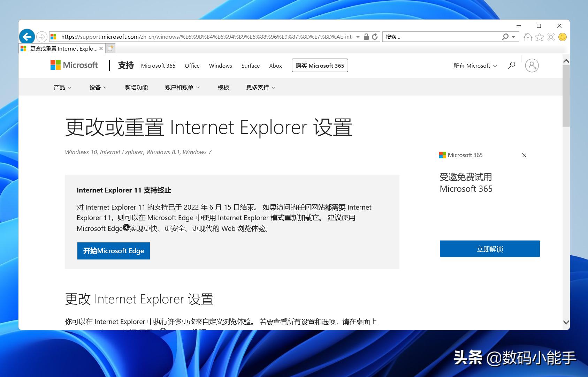Open the browser Home page icon
Viewport: 588px width, 377px height.
pyautogui.click(x=527, y=37)
